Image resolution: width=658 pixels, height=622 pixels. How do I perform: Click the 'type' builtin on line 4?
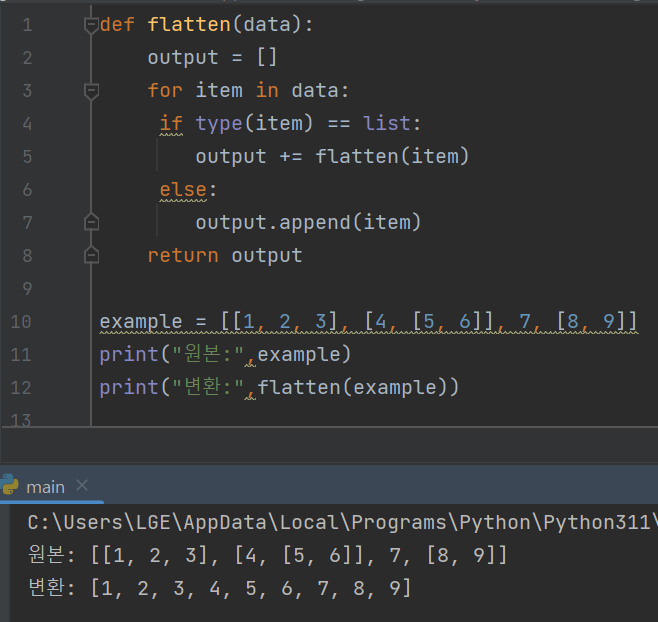(x=219, y=123)
